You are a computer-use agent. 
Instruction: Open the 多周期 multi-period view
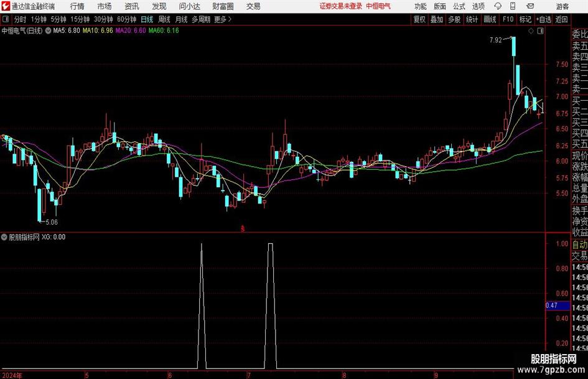(x=201, y=19)
